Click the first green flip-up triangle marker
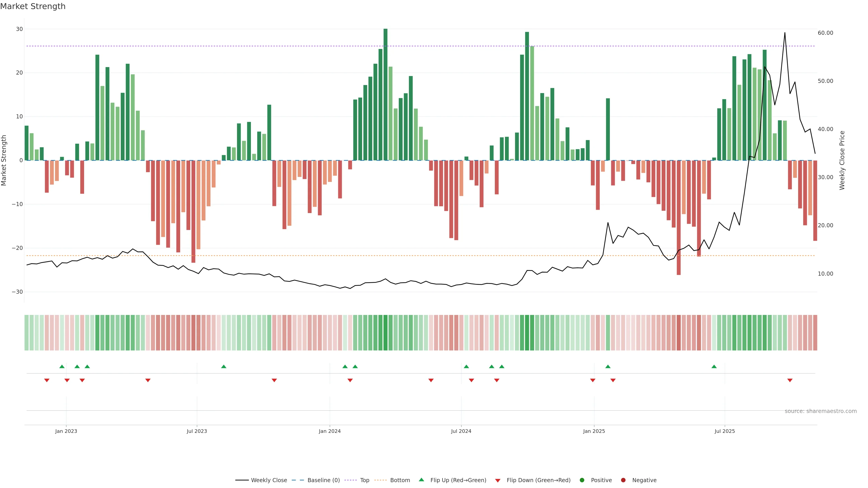This screenshot has height=488, width=868. tap(62, 366)
